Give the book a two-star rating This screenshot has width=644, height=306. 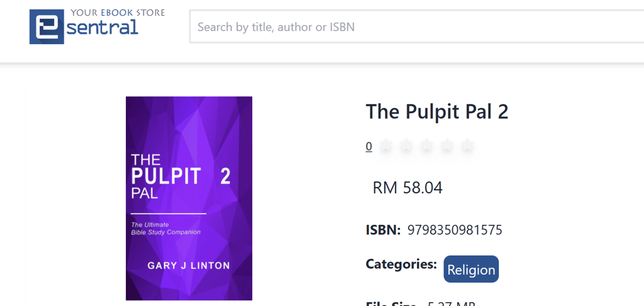click(x=406, y=147)
